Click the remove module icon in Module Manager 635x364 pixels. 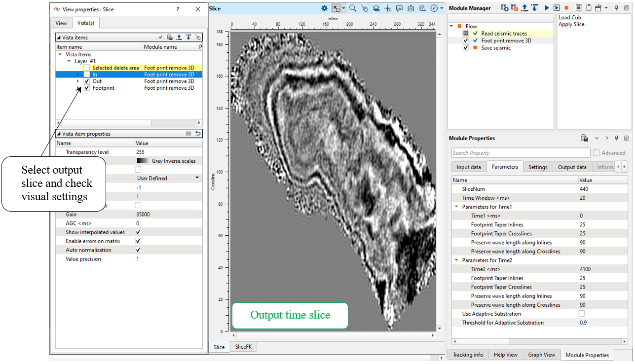(x=515, y=8)
